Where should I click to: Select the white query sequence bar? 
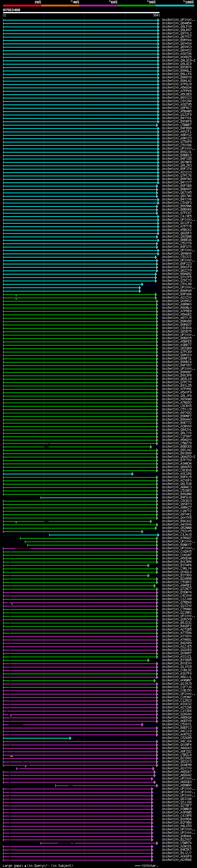(x=81, y=13)
